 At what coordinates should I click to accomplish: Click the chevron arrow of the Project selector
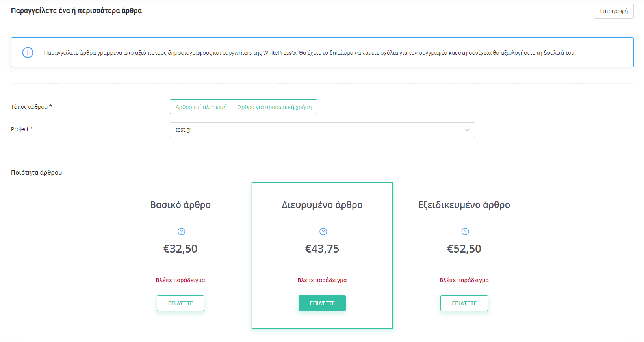coord(467,130)
